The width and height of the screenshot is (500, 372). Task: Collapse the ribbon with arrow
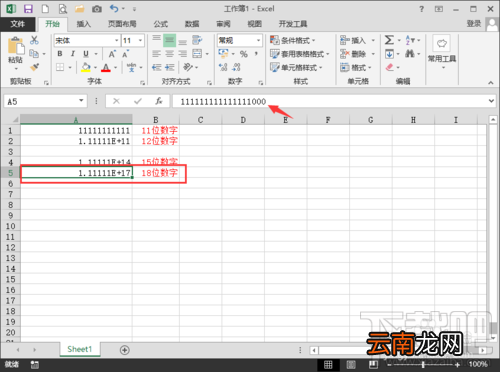(x=491, y=83)
